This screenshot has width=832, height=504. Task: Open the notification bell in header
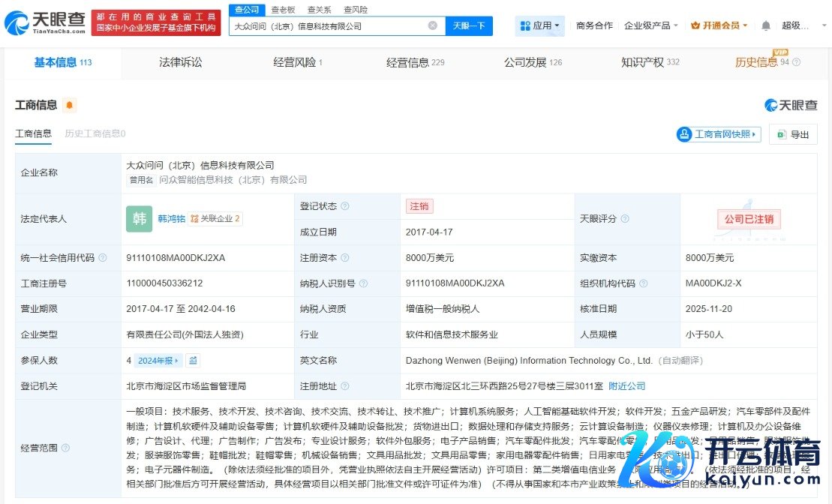(765, 25)
